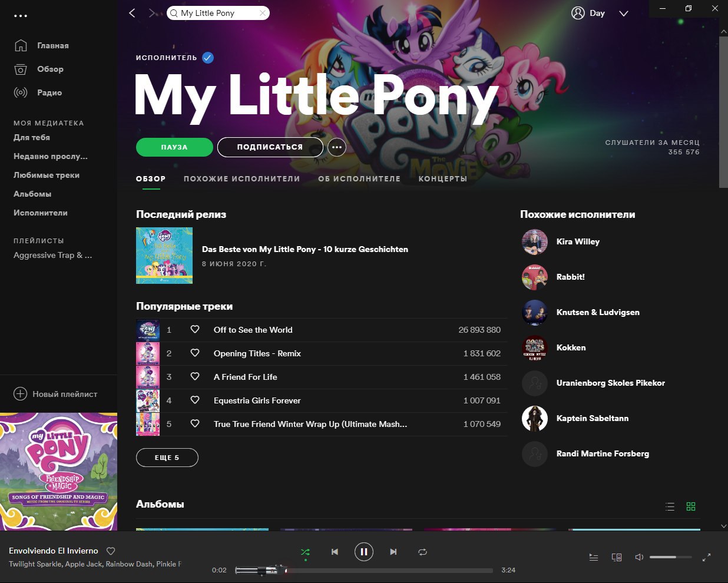Open artist more options ellipsis button
The width and height of the screenshot is (728, 583).
[x=337, y=147]
